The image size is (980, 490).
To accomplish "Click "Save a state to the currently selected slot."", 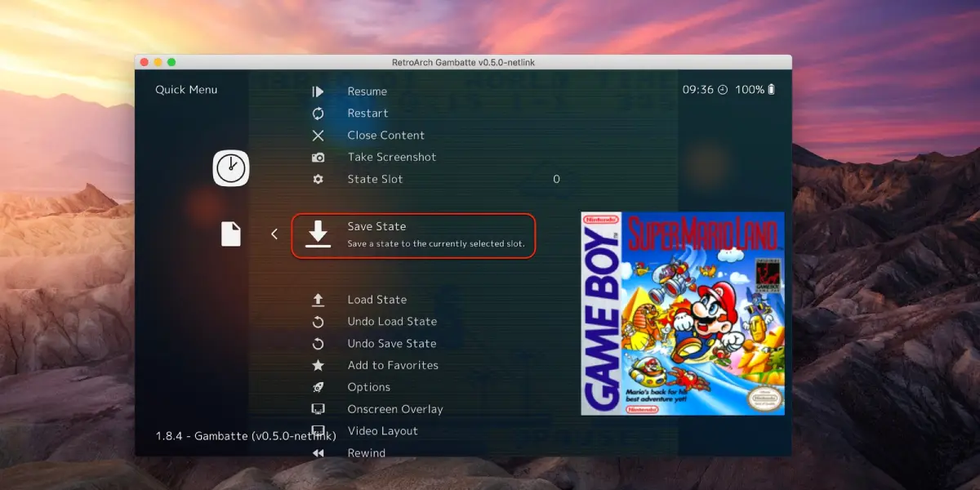I will pos(436,244).
